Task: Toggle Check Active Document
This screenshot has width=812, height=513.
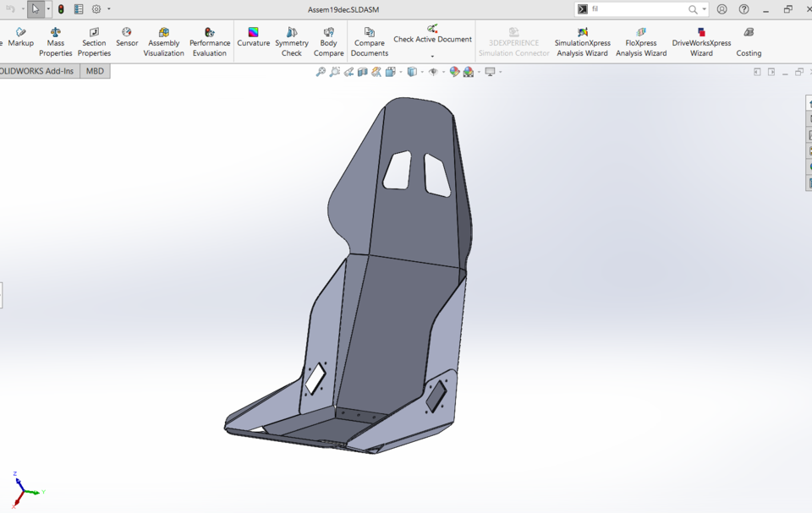Action: coord(431,37)
